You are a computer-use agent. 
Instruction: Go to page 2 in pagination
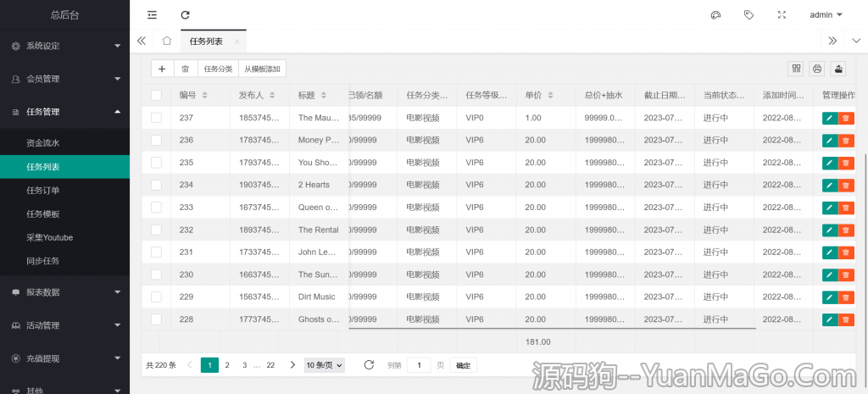pos(227,364)
